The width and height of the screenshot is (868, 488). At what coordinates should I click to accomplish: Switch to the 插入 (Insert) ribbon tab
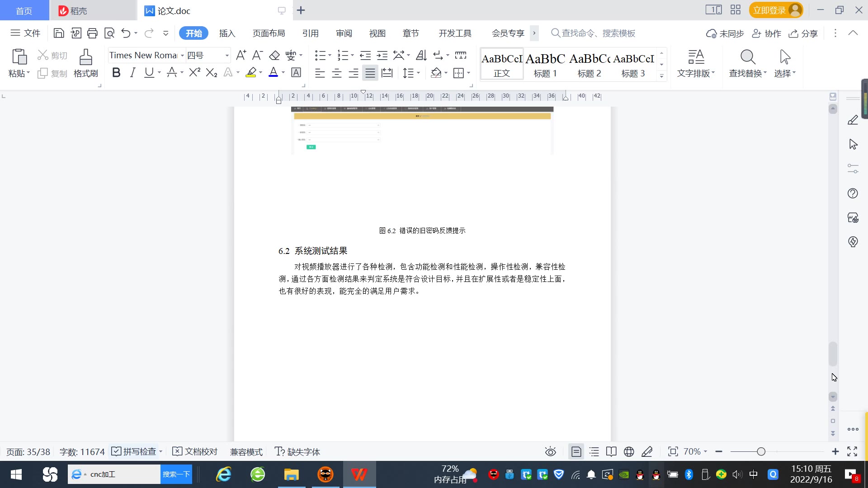(227, 33)
